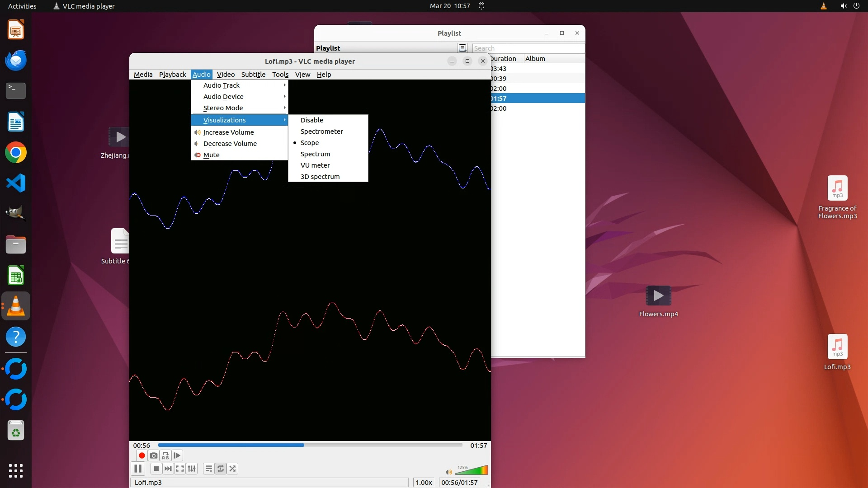
Task: Select the VU meter visualization
Action: pyautogui.click(x=315, y=165)
